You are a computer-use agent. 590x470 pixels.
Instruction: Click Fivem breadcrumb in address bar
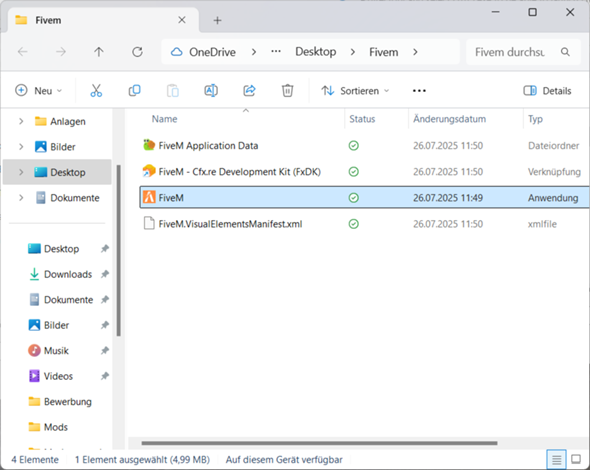(x=383, y=52)
